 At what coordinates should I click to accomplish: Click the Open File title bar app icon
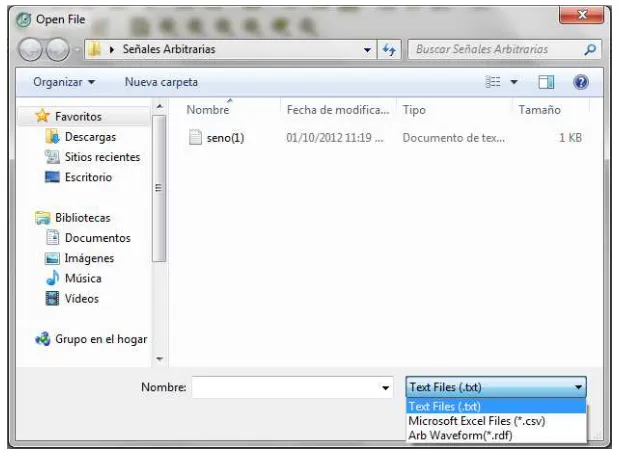pos(24,19)
